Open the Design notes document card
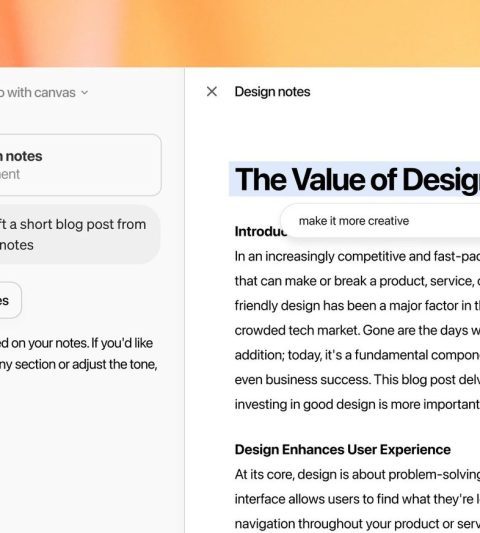Viewport: 480px width, 533px height. (x=81, y=165)
